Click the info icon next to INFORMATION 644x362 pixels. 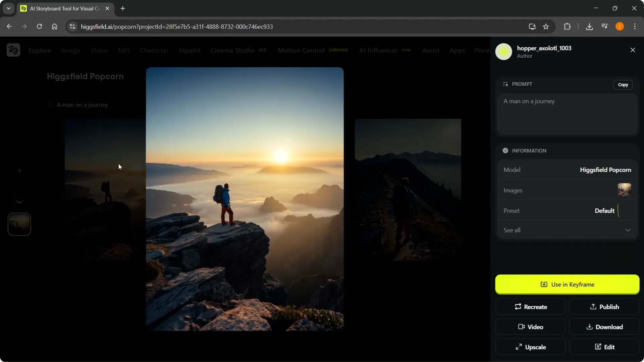505,150
